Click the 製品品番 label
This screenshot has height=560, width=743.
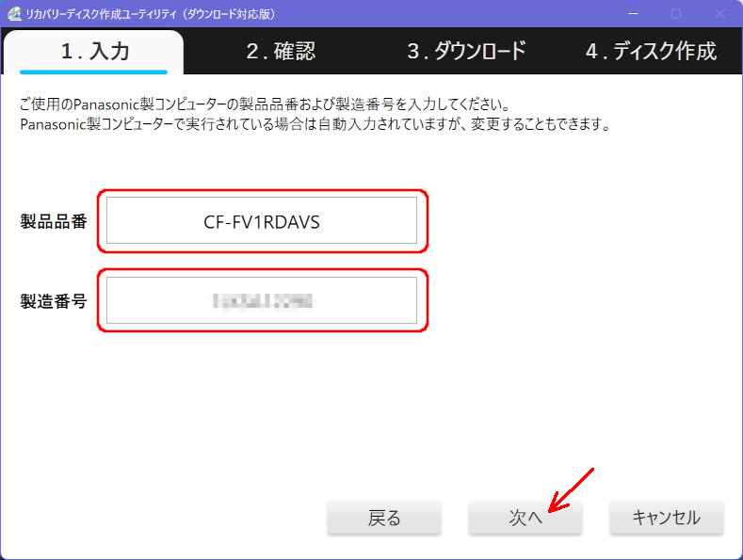pos(54,221)
